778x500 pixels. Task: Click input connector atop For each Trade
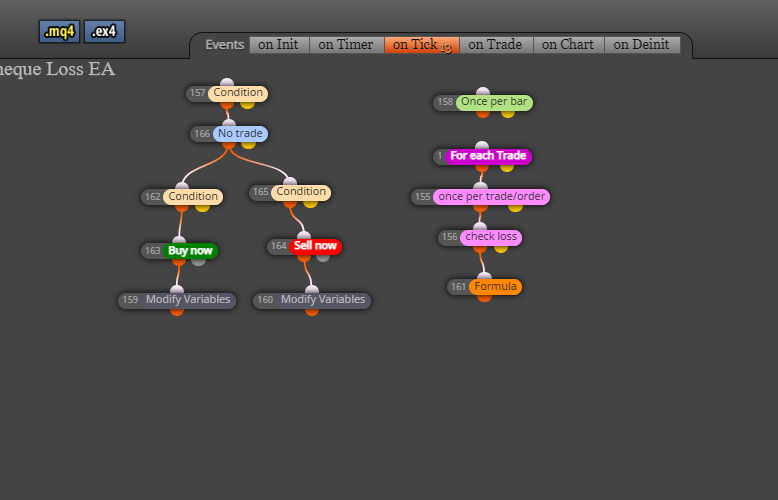pos(482,146)
